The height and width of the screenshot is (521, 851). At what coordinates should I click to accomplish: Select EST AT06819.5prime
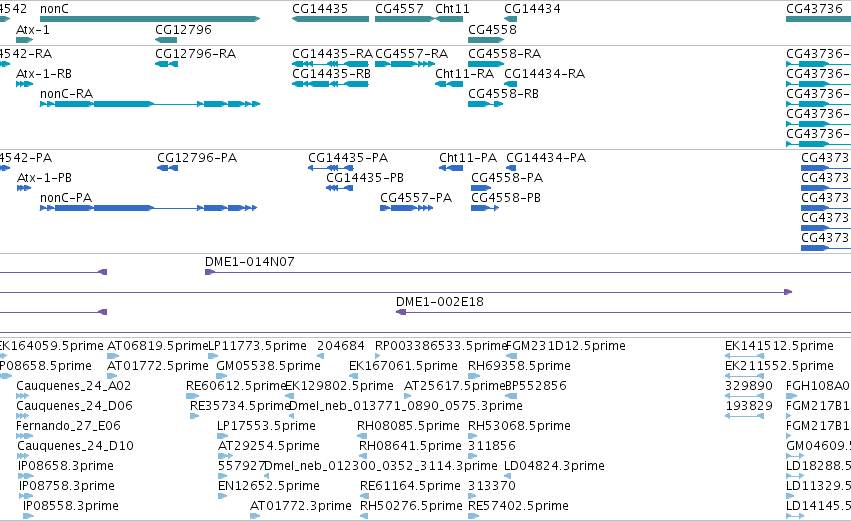(157, 346)
